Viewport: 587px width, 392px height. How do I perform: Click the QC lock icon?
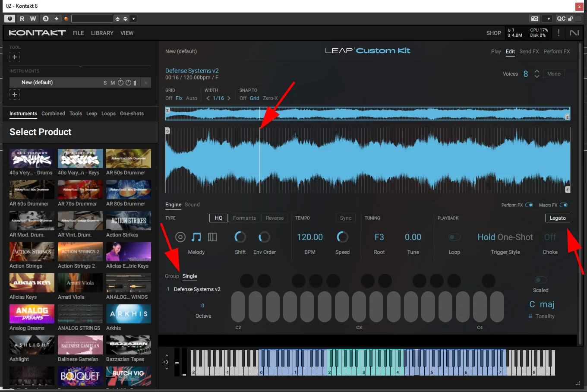(571, 19)
